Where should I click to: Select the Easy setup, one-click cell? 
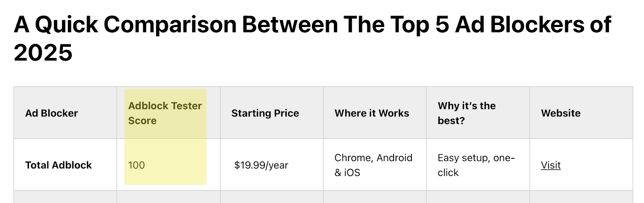(476, 165)
